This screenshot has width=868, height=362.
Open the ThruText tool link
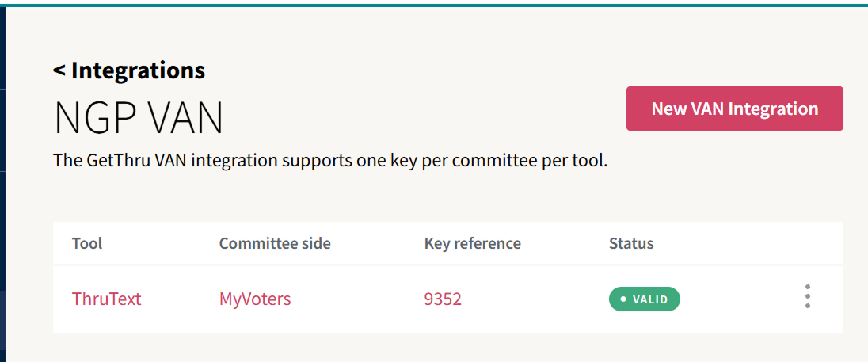pyautogui.click(x=106, y=299)
